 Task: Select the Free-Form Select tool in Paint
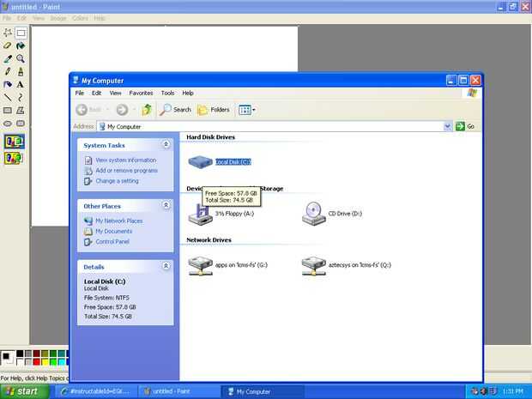[x=8, y=33]
